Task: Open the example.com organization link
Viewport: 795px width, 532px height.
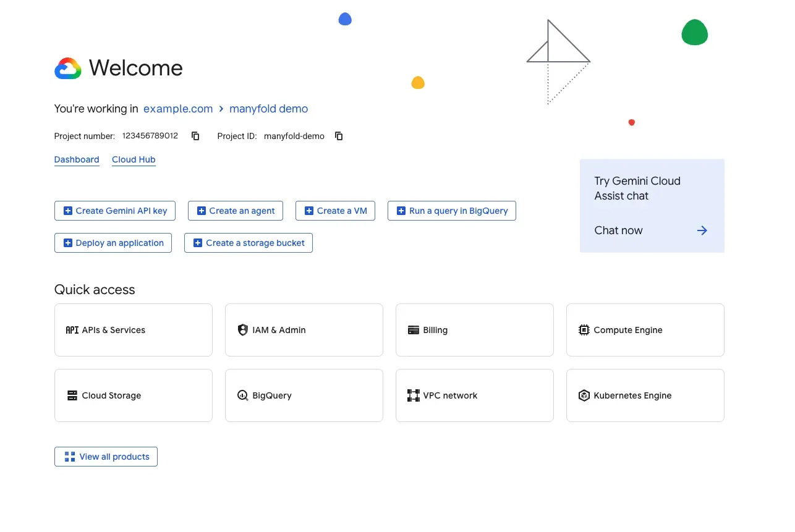Action: [178, 109]
